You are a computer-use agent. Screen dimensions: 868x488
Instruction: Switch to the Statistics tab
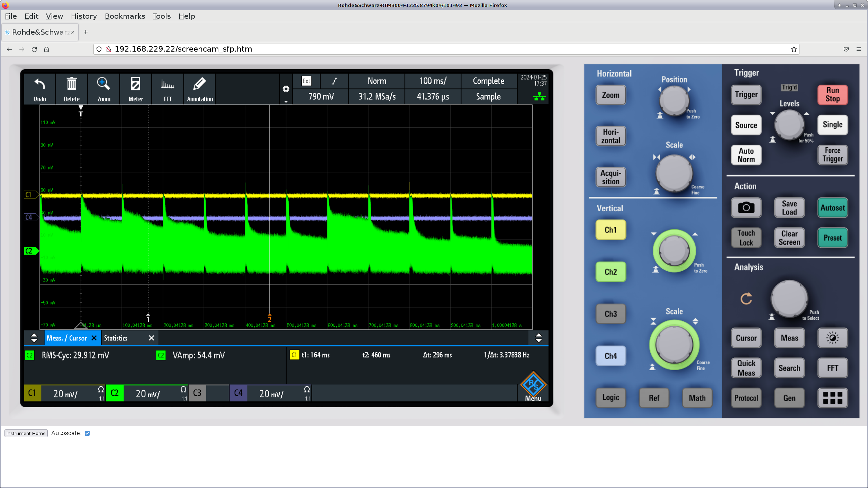(x=116, y=338)
